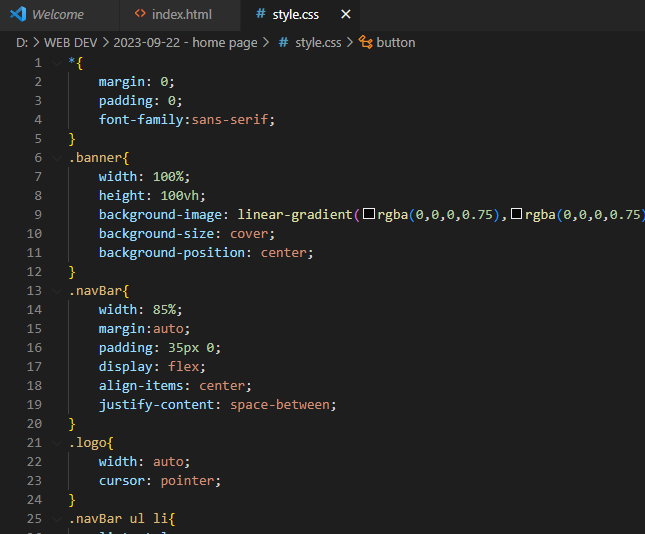Click the hash icon in the breadcrumb
The width and height of the screenshot is (645, 534).
click(283, 42)
